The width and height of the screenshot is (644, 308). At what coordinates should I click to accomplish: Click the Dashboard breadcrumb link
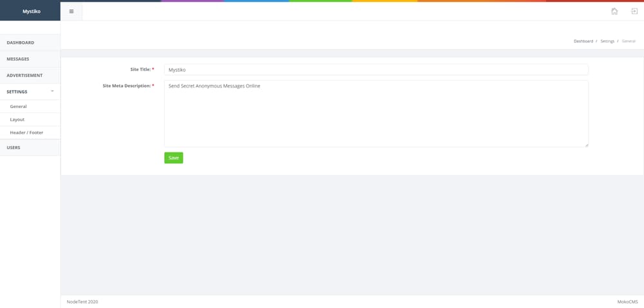click(583, 41)
